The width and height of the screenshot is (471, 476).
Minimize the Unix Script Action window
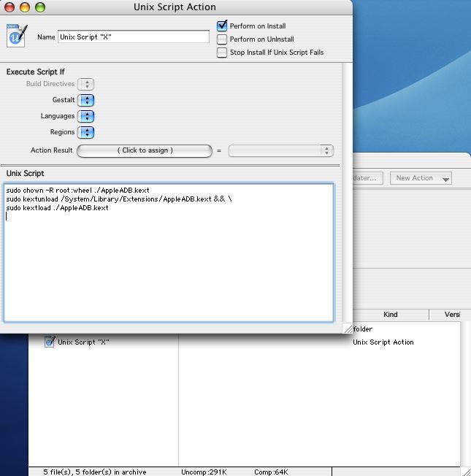click(25, 7)
